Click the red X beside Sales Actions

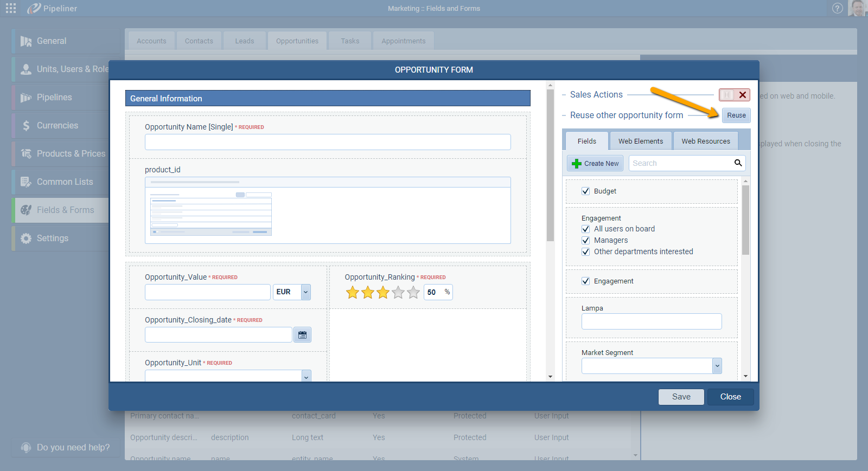(743, 95)
